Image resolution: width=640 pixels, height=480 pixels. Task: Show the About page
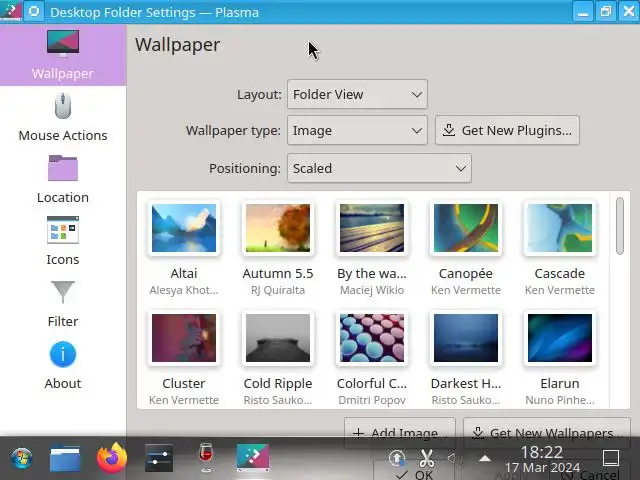point(63,366)
